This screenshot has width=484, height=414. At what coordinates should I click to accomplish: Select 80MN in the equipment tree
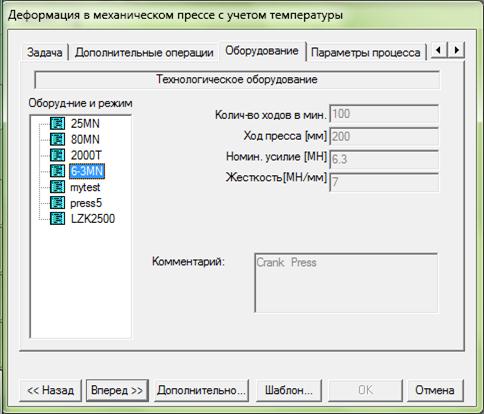coord(85,139)
